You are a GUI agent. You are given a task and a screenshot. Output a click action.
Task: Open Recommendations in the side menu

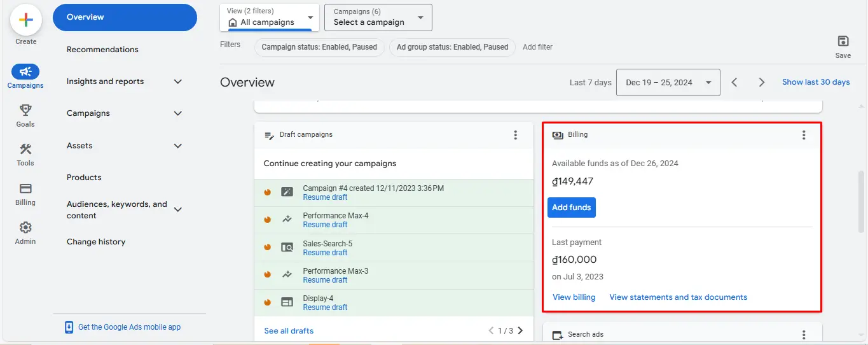pyautogui.click(x=102, y=50)
